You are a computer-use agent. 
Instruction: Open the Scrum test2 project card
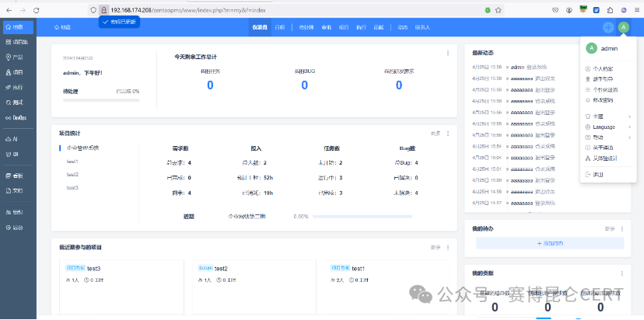[x=254, y=287]
